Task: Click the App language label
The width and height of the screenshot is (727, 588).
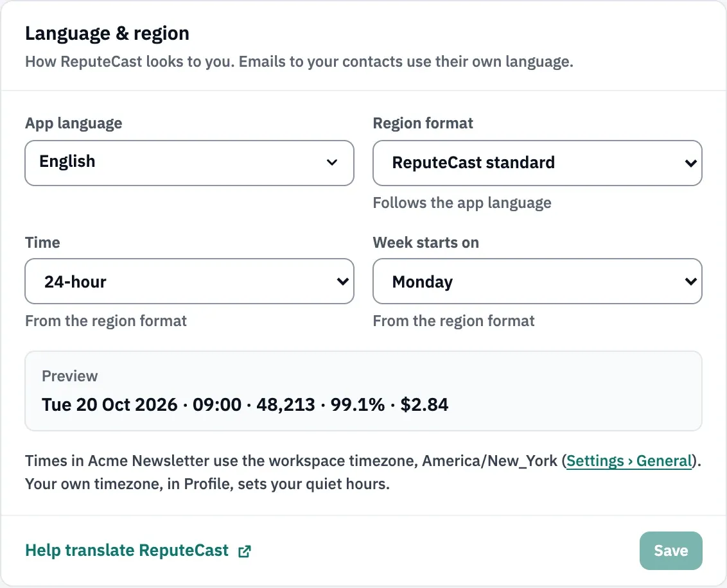Action: pyautogui.click(x=74, y=123)
